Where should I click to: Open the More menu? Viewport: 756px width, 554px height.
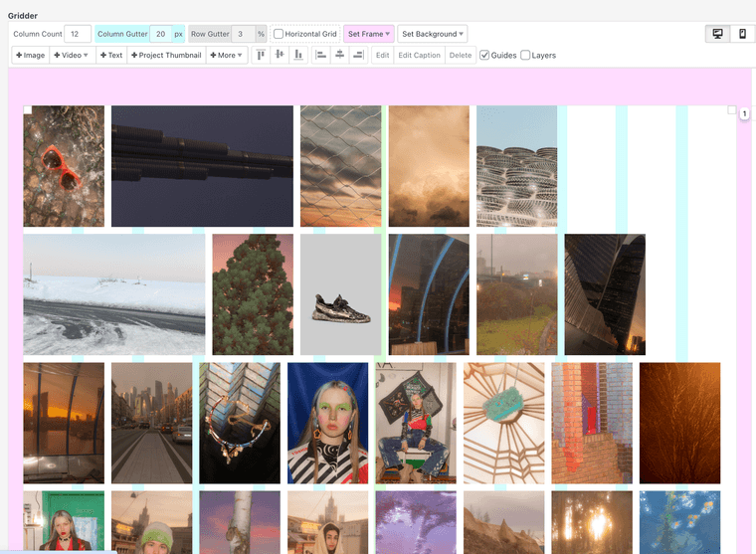point(227,55)
